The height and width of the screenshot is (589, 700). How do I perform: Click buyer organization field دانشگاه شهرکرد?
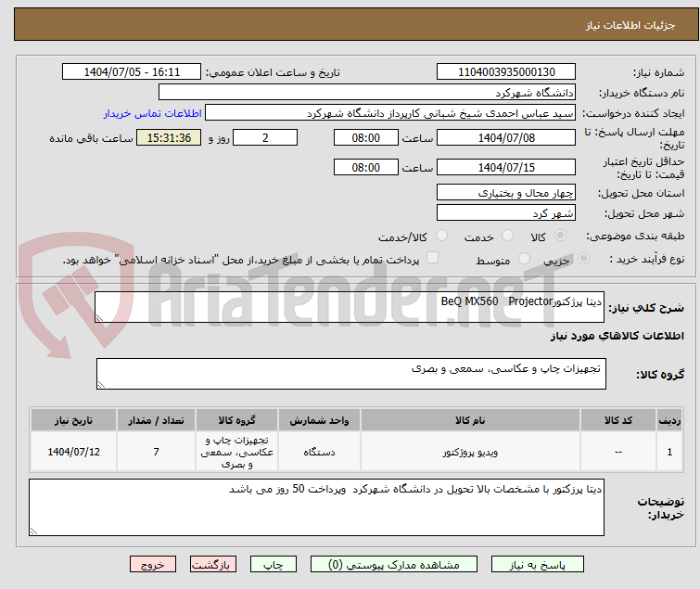367,93
